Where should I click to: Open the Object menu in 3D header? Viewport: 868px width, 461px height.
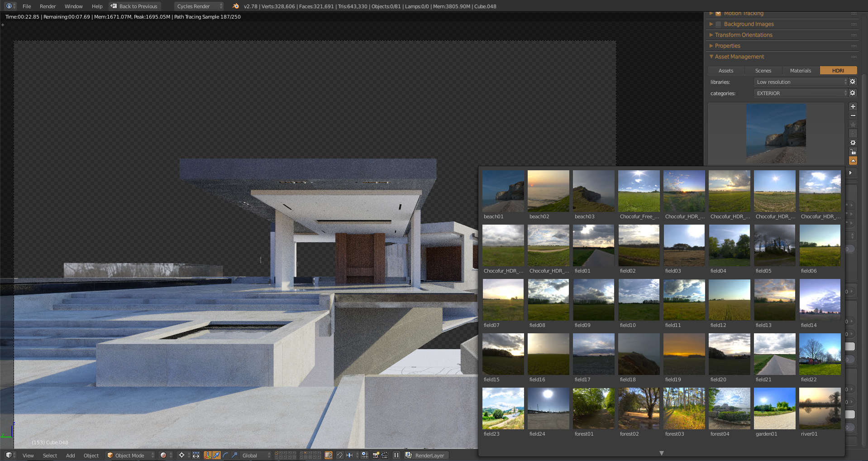[x=91, y=456]
